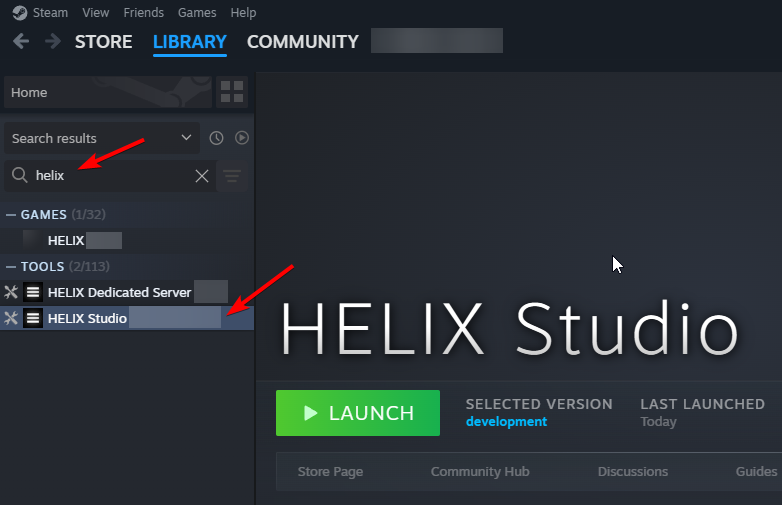
Task: Switch to the LIBRARY section
Action: pyautogui.click(x=190, y=42)
